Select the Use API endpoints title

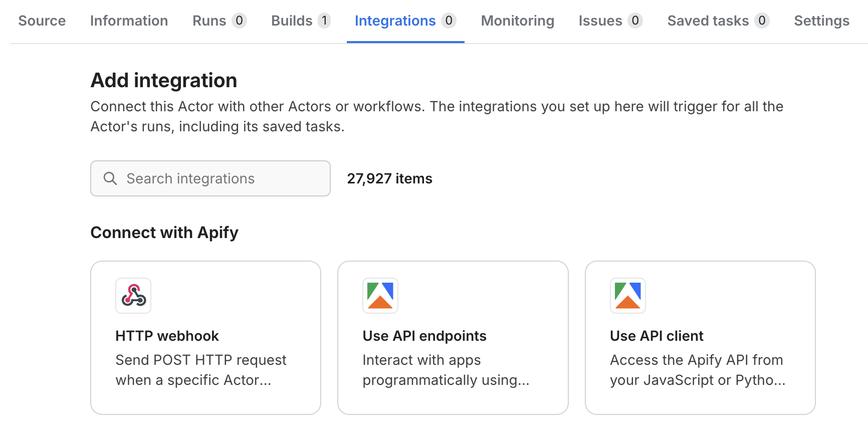click(x=424, y=336)
